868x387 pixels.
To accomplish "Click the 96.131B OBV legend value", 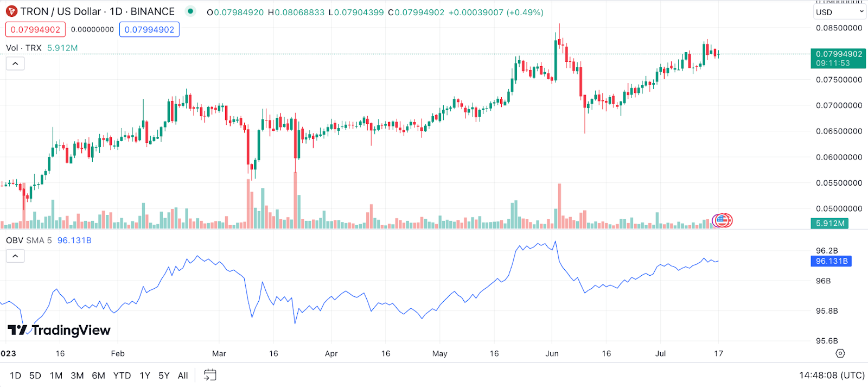I will pyautogui.click(x=74, y=240).
